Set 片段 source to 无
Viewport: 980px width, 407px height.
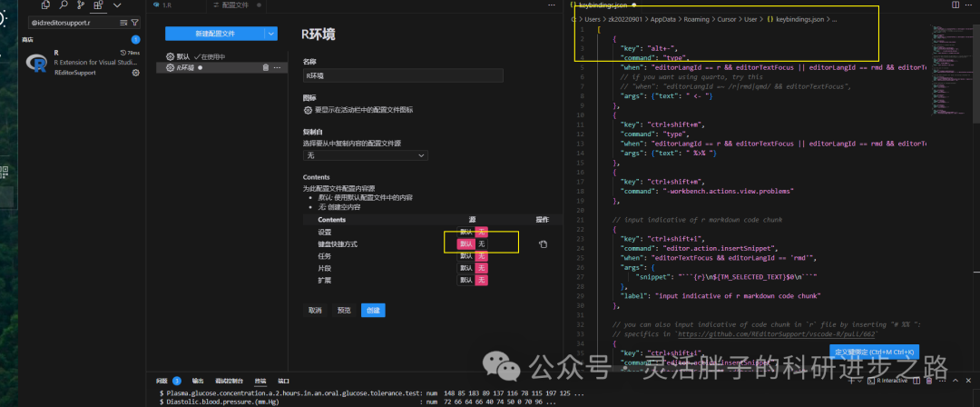[x=481, y=268]
